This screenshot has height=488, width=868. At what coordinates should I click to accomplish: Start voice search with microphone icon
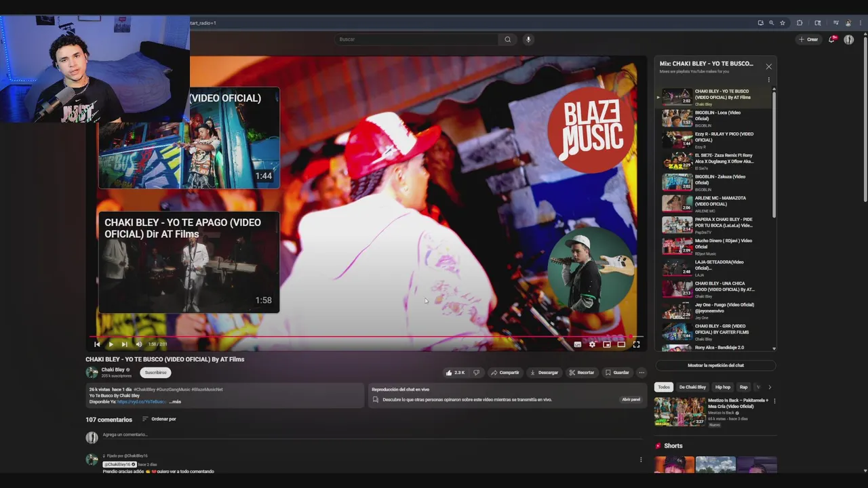[528, 39]
